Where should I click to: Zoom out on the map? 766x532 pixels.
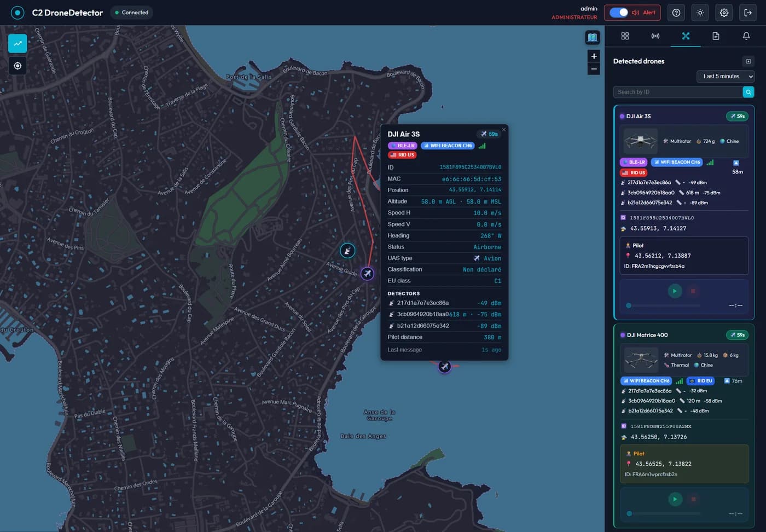click(594, 69)
